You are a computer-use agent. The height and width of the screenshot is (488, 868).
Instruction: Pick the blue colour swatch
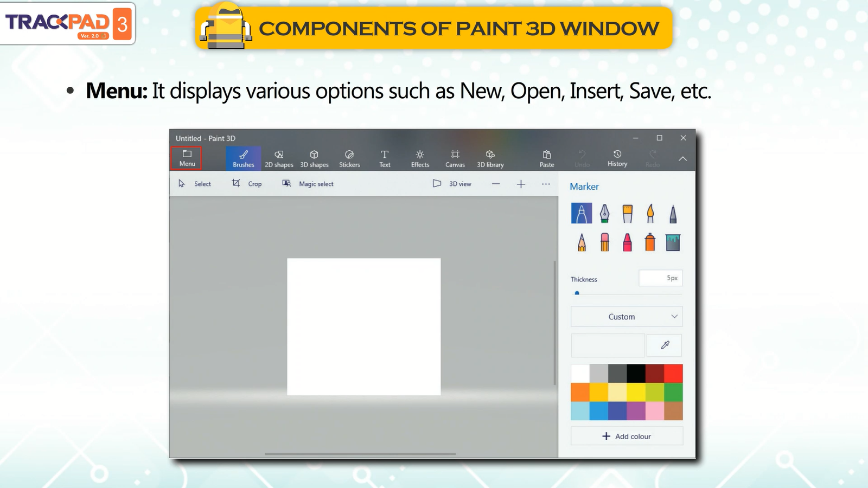point(599,411)
